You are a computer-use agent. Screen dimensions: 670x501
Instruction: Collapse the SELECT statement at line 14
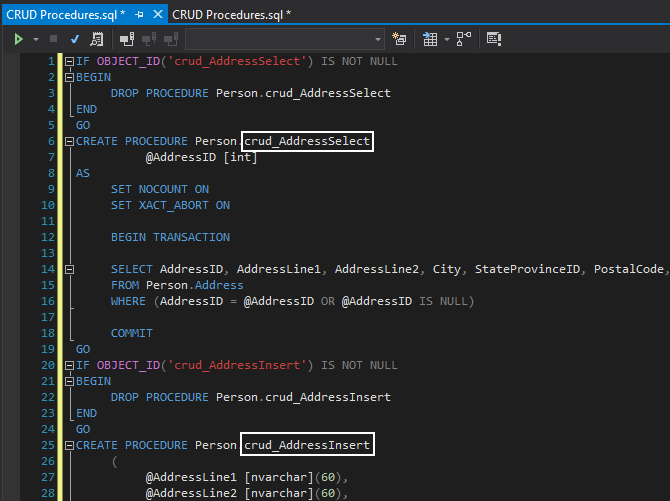[x=69, y=269]
